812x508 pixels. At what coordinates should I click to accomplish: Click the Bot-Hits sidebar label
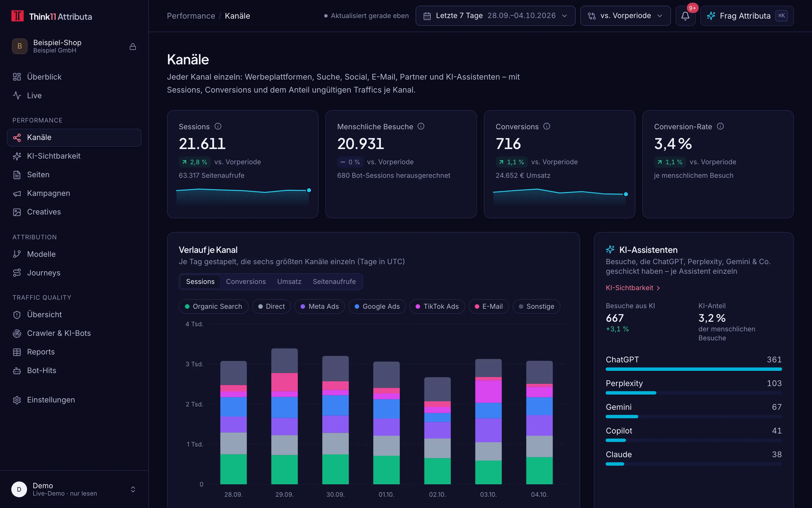(x=42, y=371)
